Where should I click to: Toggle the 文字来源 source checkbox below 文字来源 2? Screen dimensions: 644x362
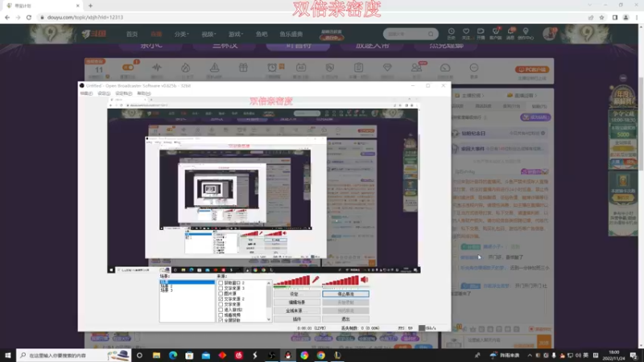point(221,304)
